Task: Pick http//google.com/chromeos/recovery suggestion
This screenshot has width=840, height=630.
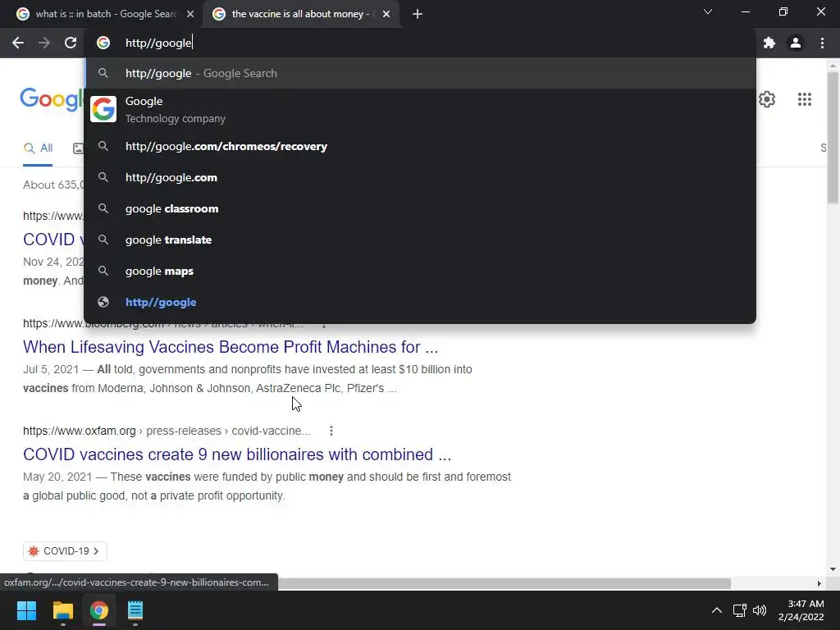Action: 420,146
